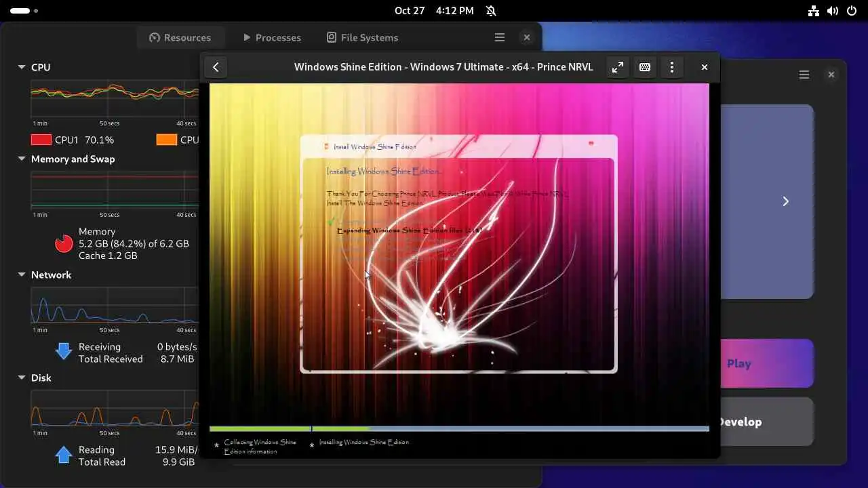Open Activities overview from top-left
This screenshot has height=488, width=868.
coord(24,11)
